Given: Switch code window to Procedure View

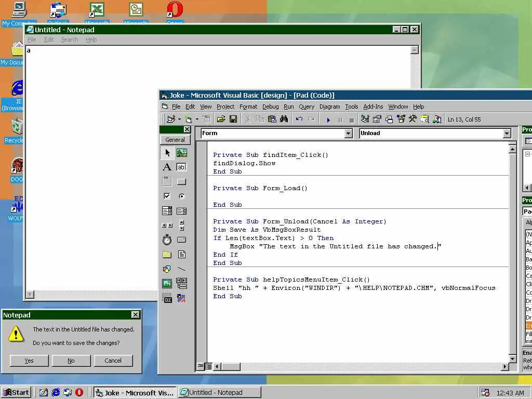Looking at the screenshot, I should tap(201, 366).
